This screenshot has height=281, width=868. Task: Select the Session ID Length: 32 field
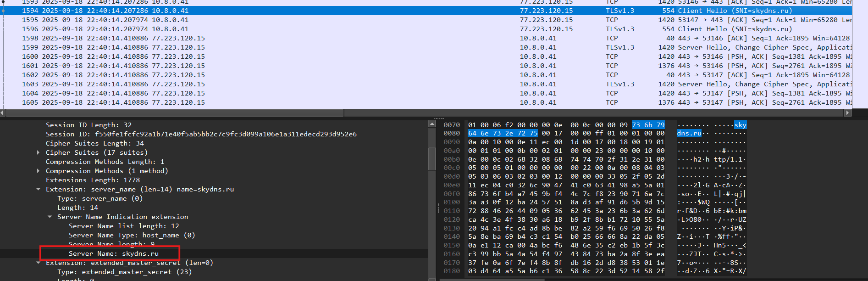tap(88, 125)
